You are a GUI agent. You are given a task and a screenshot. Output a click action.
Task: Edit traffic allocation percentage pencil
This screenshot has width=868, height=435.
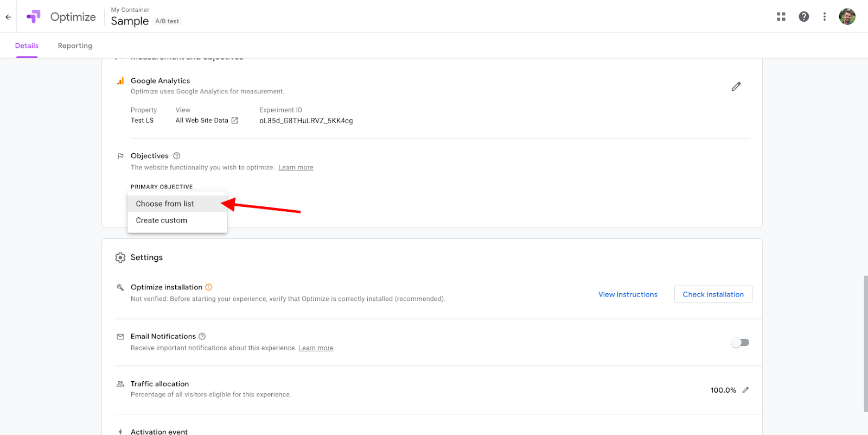pos(745,390)
